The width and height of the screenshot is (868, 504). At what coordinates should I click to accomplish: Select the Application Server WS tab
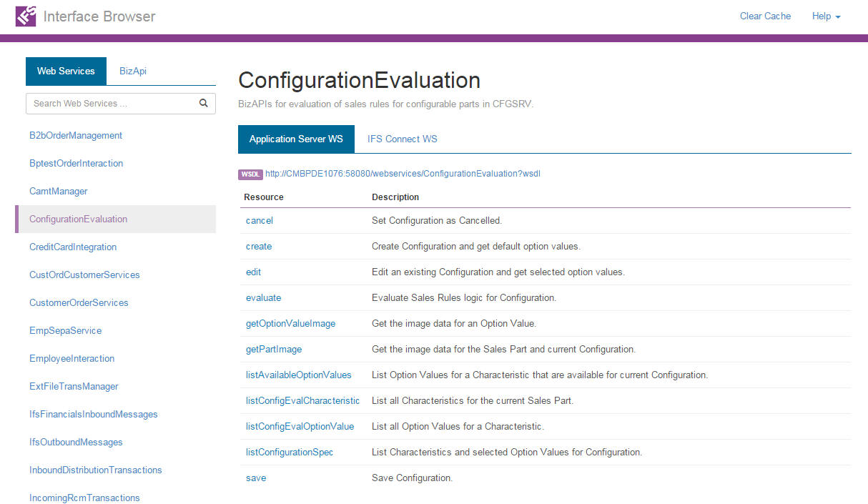pyautogui.click(x=296, y=139)
